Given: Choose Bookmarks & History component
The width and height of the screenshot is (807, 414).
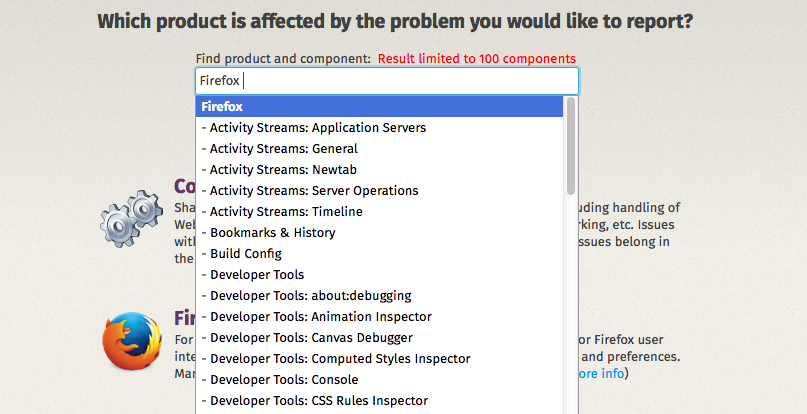Looking at the screenshot, I should point(379,233).
